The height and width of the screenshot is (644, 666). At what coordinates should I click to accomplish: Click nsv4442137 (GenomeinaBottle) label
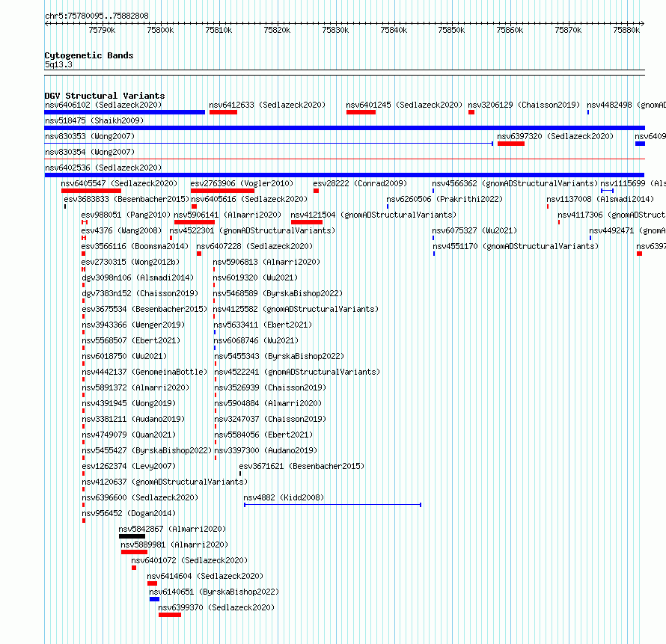pyautogui.click(x=144, y=372)
